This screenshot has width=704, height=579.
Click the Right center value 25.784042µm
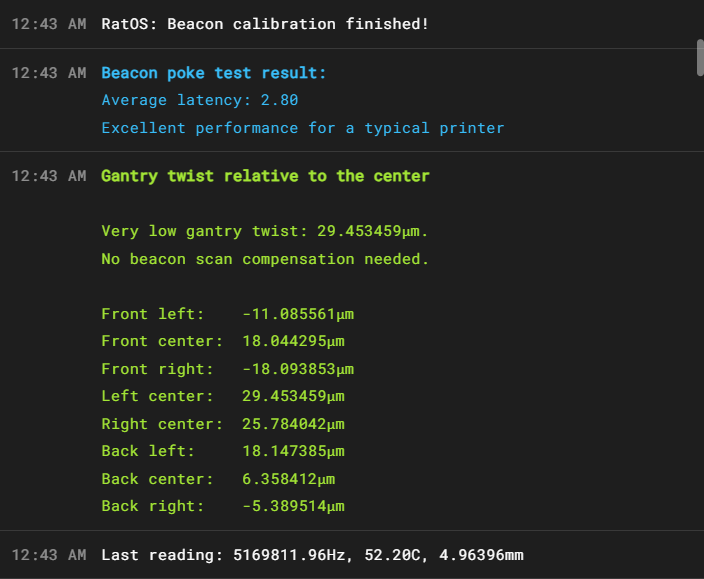[294, 424]
